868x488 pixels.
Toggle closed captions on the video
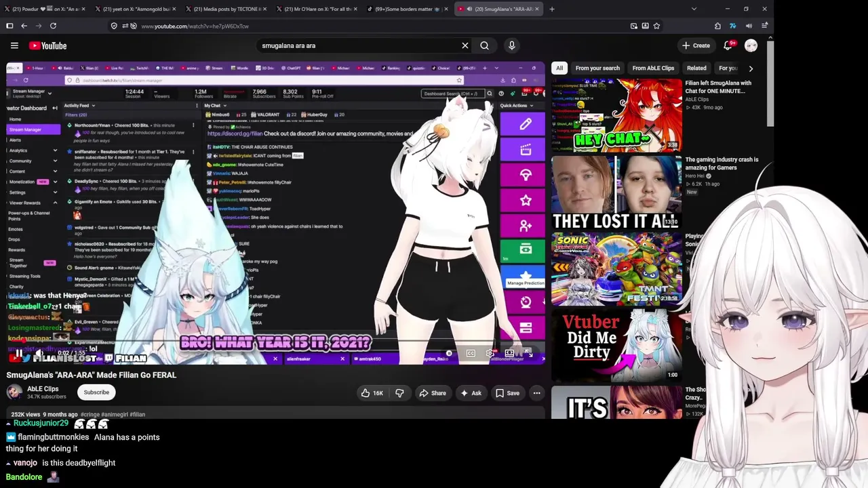point(471,353)
